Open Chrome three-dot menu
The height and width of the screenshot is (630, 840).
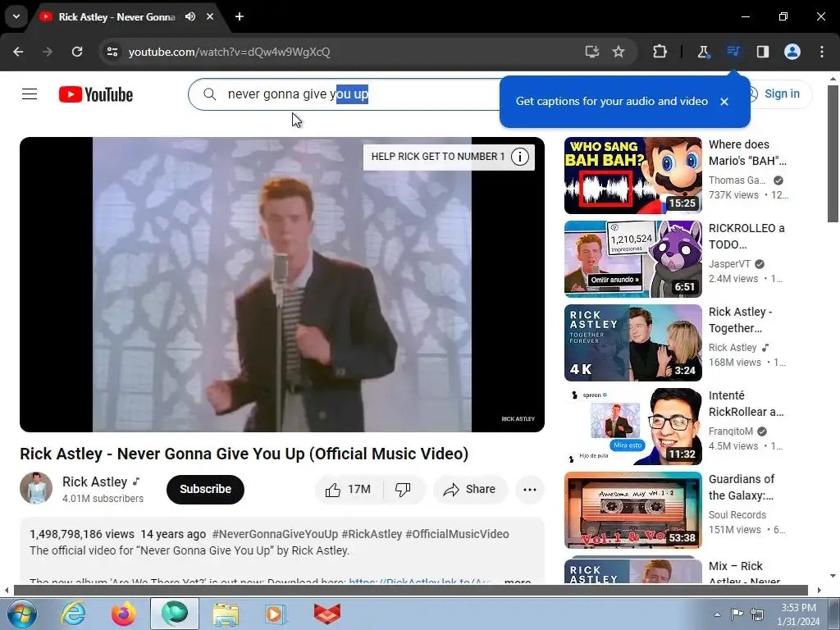[822, 52]
